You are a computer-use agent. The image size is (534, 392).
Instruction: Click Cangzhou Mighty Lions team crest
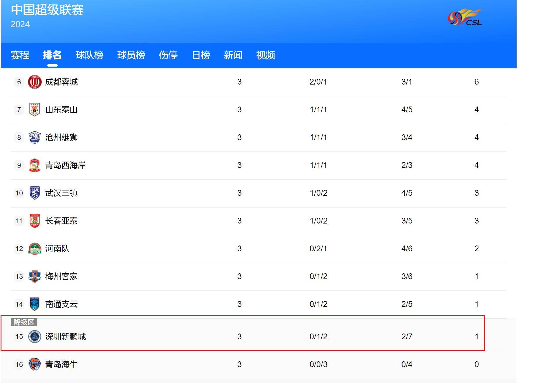[x=34, y=138]
